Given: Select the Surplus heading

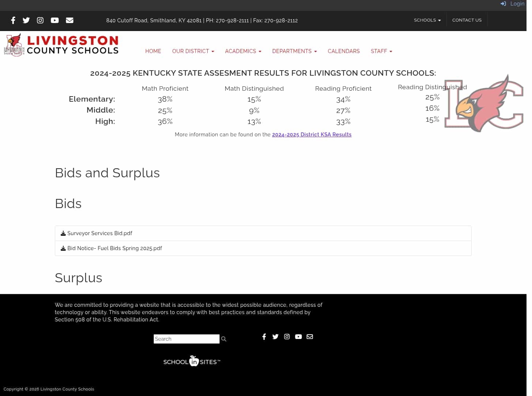Looking at the screenshot, I should [78, 278].
